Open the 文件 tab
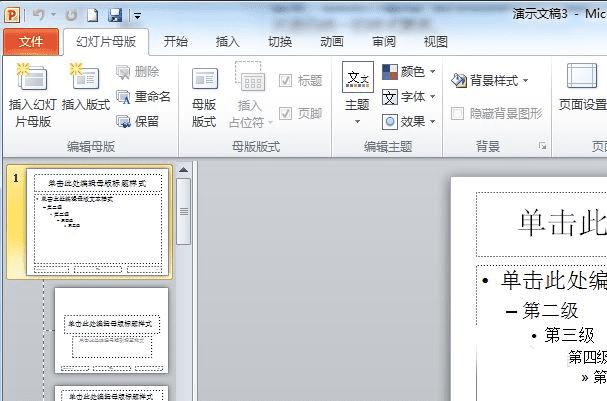This screenshot has width=607, height=401. 31,41
